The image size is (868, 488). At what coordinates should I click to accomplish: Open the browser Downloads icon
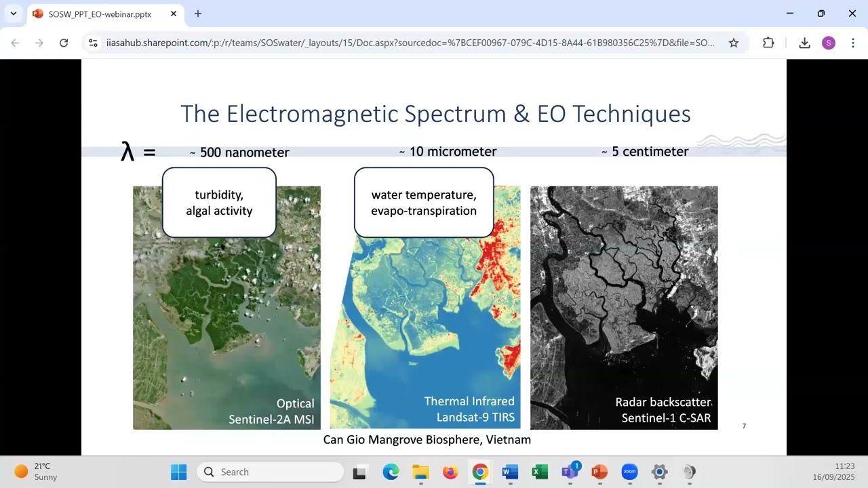pos(804,43)
